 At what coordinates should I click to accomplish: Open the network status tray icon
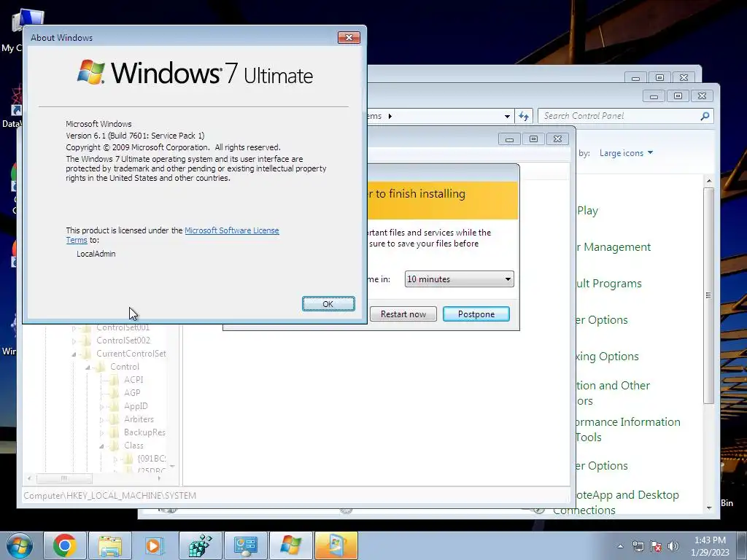pyautogui.click(x=638, y=546)
